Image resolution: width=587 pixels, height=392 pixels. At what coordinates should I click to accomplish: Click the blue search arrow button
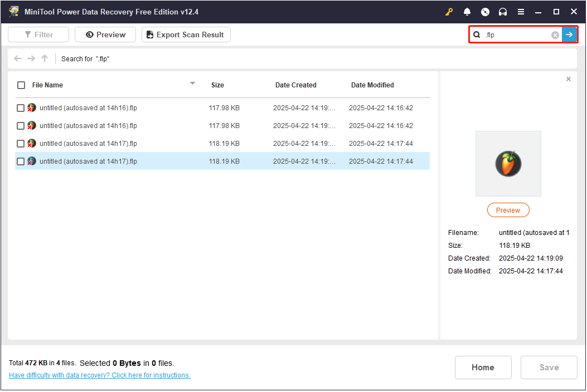point(569,35)
